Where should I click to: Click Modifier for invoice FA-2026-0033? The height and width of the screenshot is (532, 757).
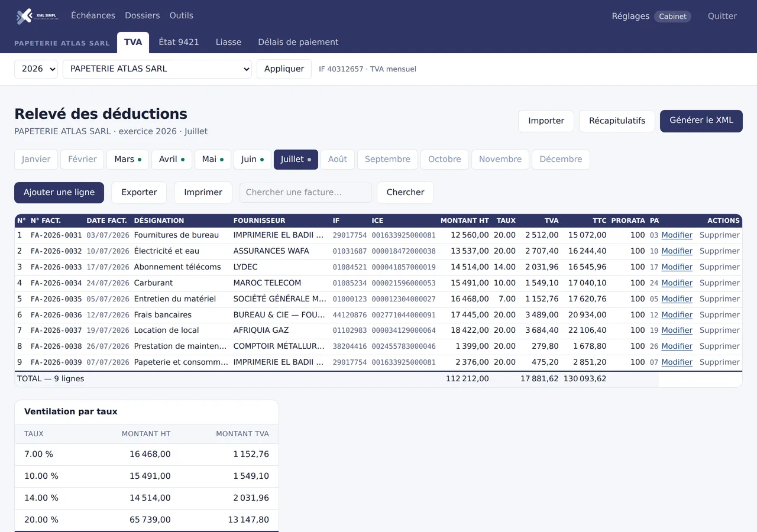pyautogui.click(x=677, y=267)
